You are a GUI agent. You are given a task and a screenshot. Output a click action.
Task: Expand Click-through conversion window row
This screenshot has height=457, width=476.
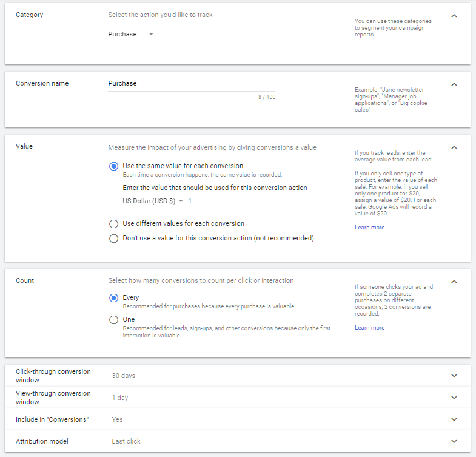[238, 376]
